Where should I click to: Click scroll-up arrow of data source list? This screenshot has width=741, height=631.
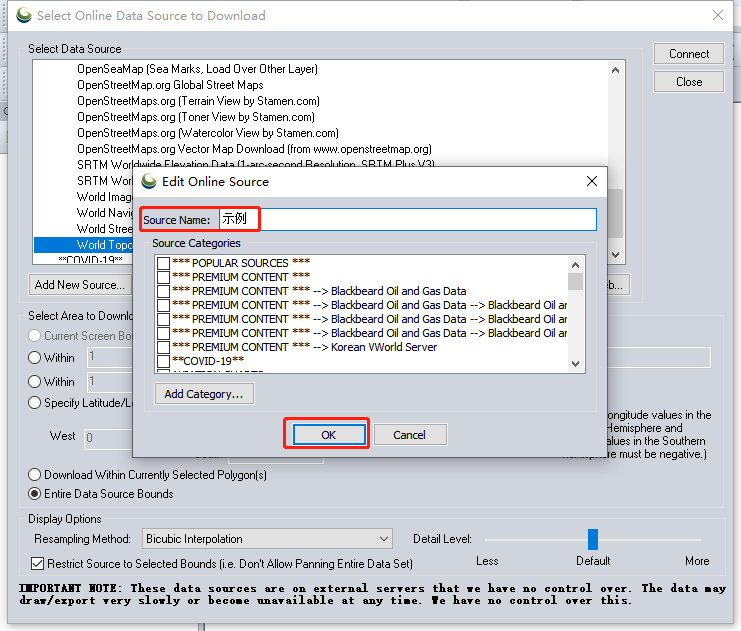(615, 70)
